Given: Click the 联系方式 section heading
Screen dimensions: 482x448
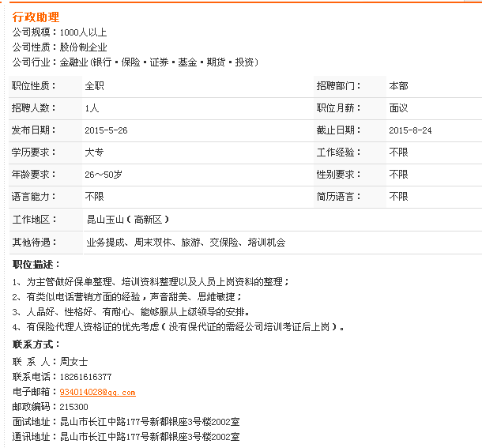Looking at the screenshot, I should coord(36,345).
